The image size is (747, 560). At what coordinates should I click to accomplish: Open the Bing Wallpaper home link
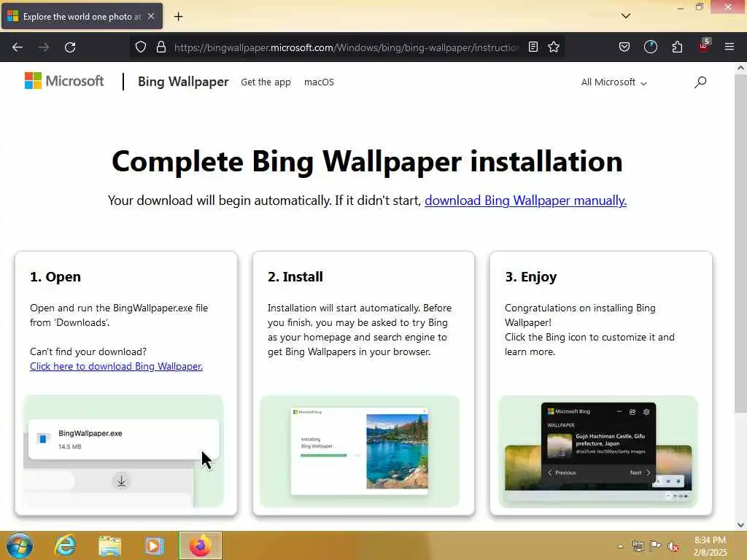click(183, 82)
